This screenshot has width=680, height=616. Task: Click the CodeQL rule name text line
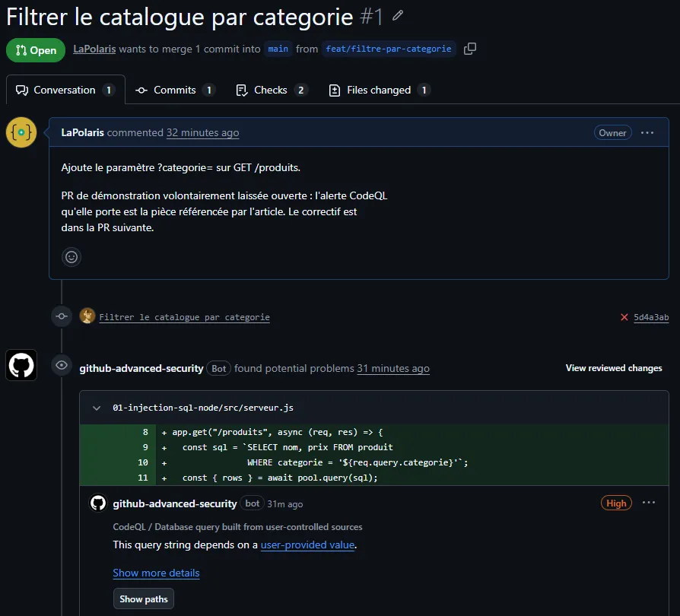[x=237, y=527]
